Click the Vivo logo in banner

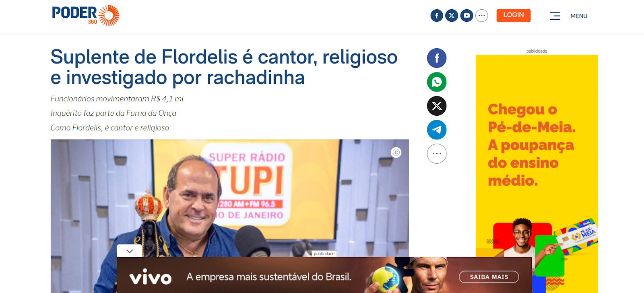(151, 277)
